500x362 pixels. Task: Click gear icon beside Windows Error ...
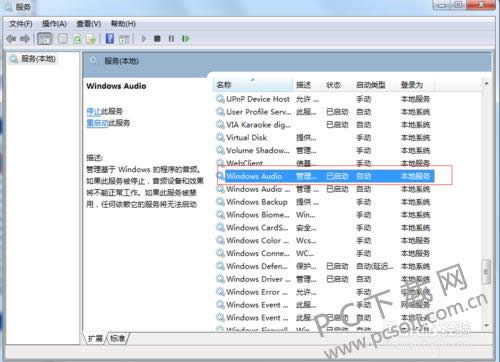[x=220, y=292]
